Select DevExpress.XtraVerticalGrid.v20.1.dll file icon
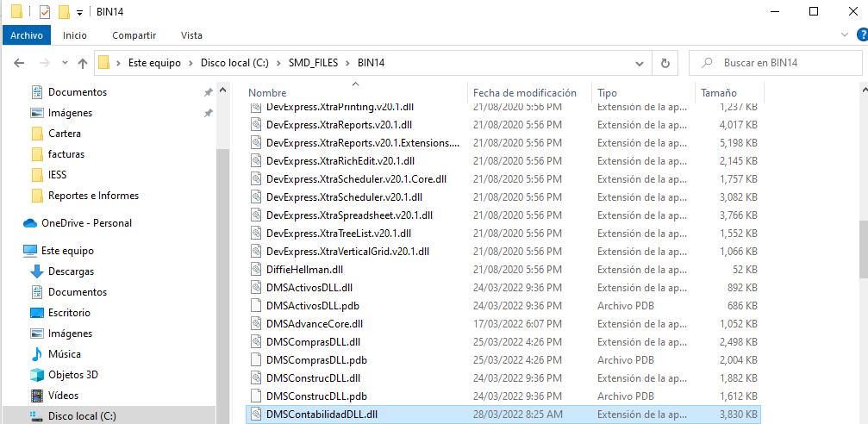Screen dimensions: 868x424 255,252
